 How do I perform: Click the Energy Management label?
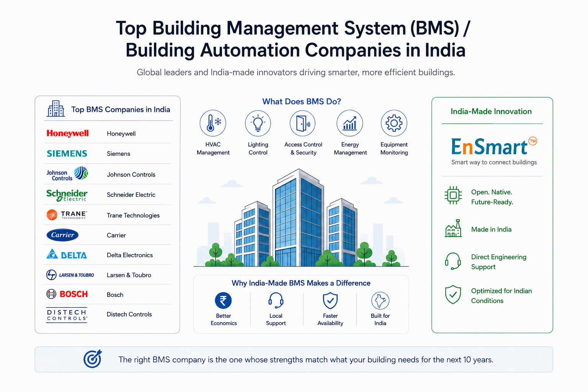tap(350, 149)
